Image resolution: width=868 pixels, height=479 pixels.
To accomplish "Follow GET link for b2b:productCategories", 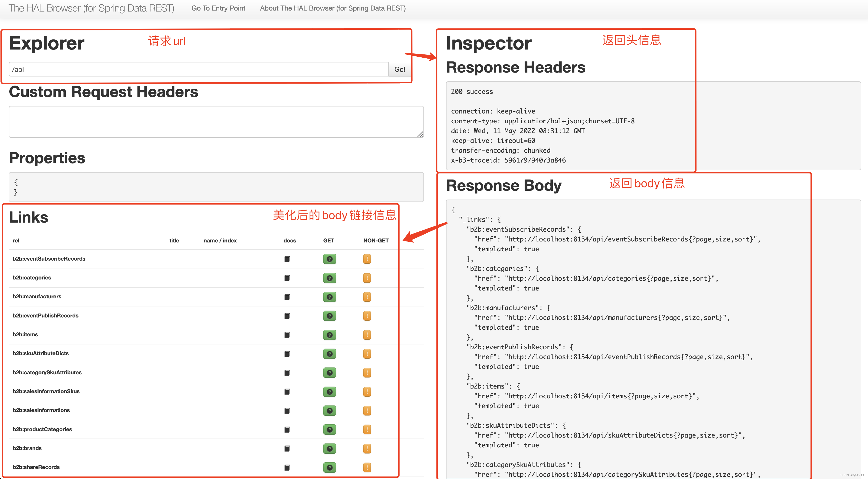I will (x=329, y=429).
